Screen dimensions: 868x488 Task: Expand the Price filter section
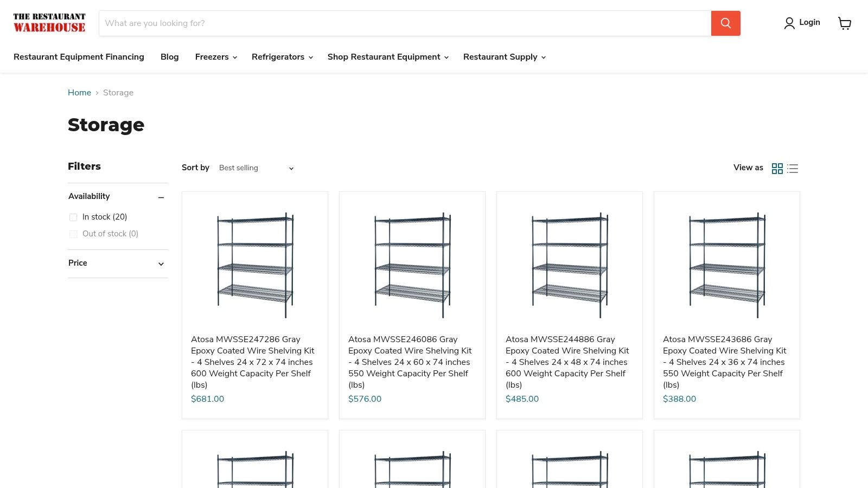161,264
